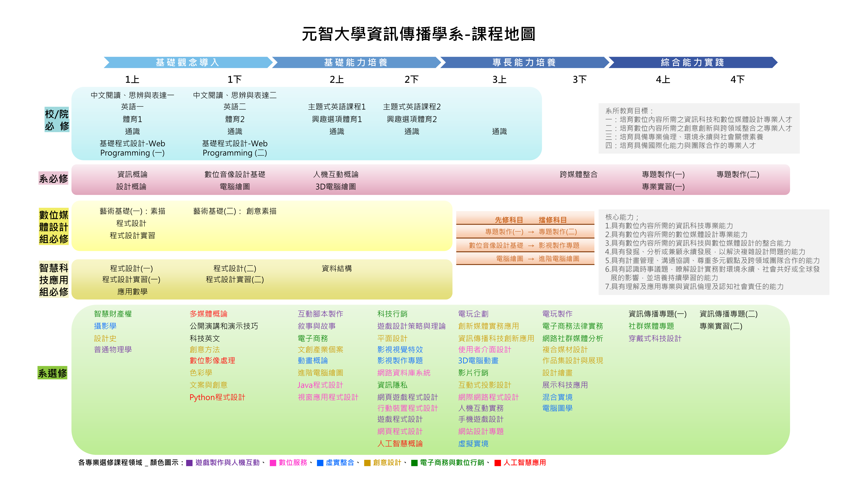The height and width of the screenshot is (488, 868).
Task: Click the 跨媒體整合 course
Action: 579,174
